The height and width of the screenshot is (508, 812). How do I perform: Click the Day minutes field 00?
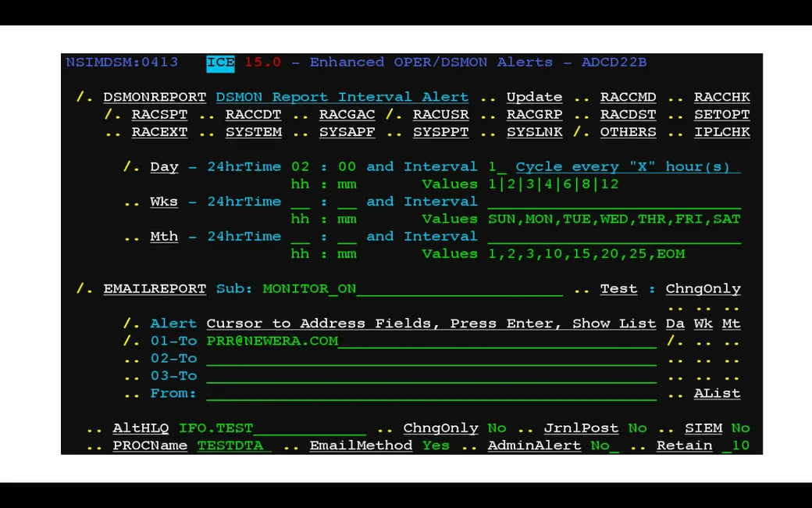347,167
